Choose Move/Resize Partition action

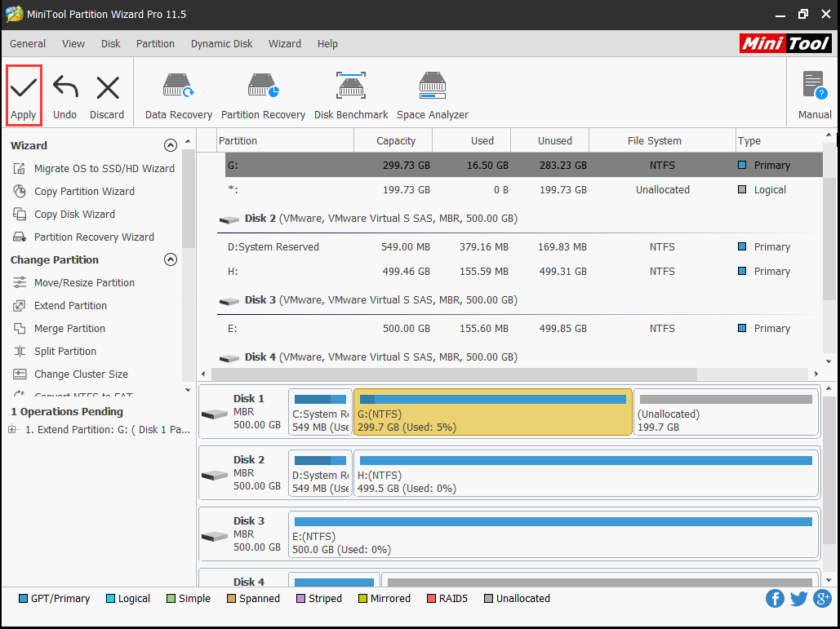point(74,282)
